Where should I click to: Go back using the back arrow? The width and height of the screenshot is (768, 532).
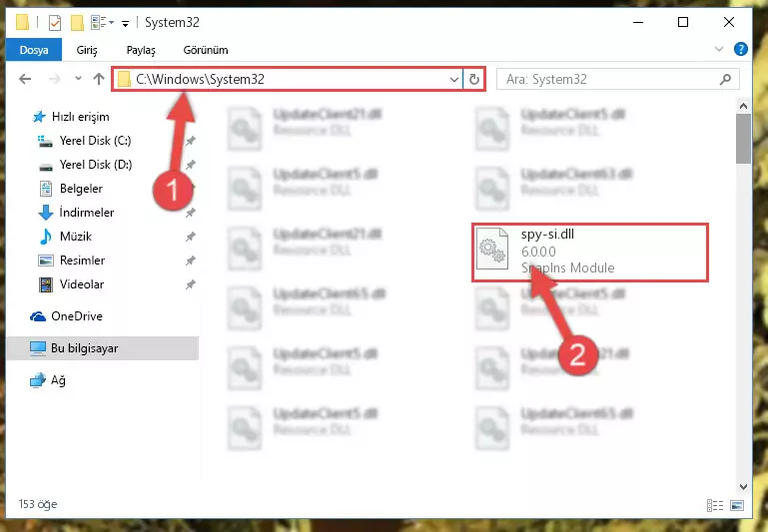pyautogui.click(x=25, y=79)
